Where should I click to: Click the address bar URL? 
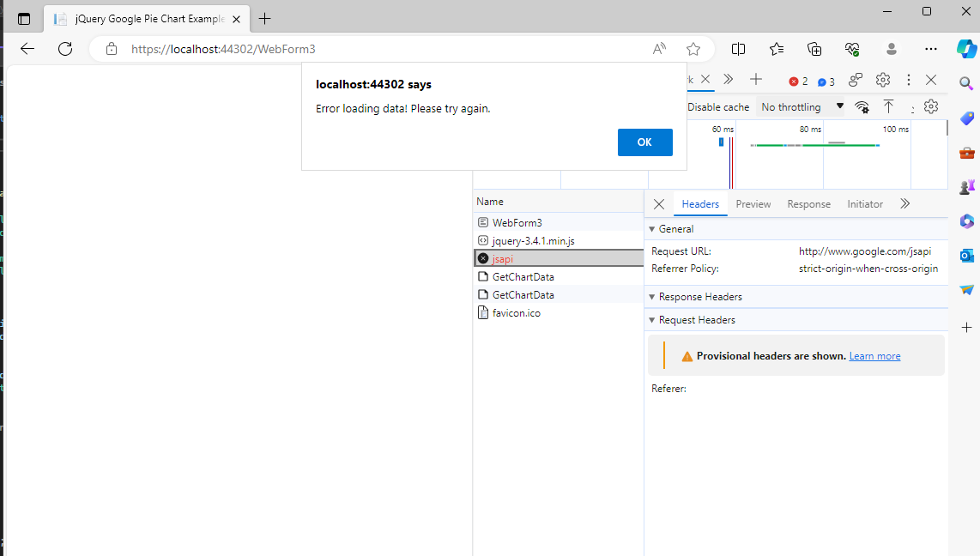coord(223,49)
